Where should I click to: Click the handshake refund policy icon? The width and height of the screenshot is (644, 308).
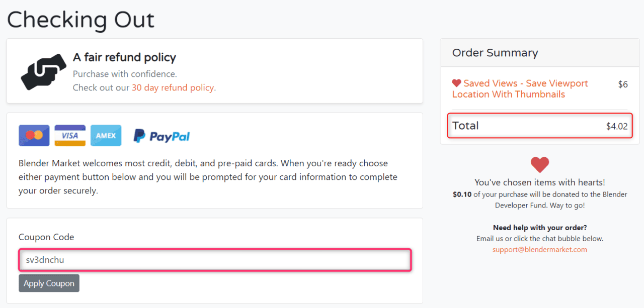[x=44, y=72]
